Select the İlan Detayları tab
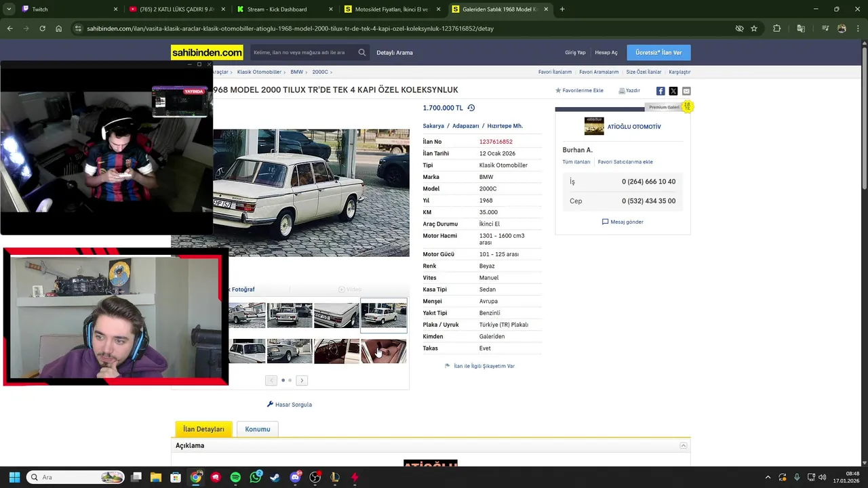 tap(203, 429)
